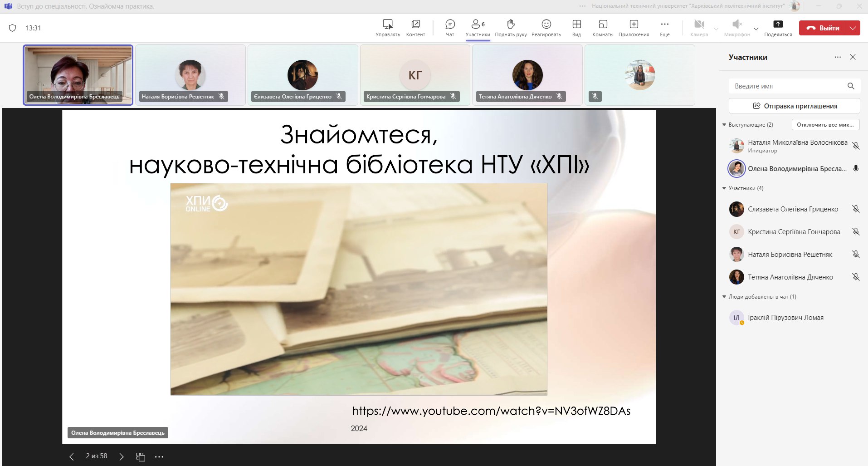868x466 pixels.
Task: Open the Reactions (Реагировать) menu
Action: (546, 25)
